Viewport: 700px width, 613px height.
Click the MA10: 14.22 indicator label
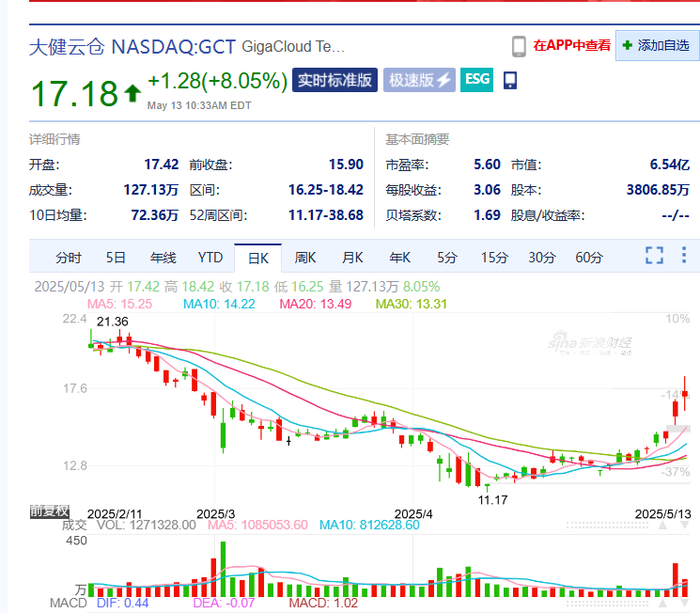pos(219,304)
